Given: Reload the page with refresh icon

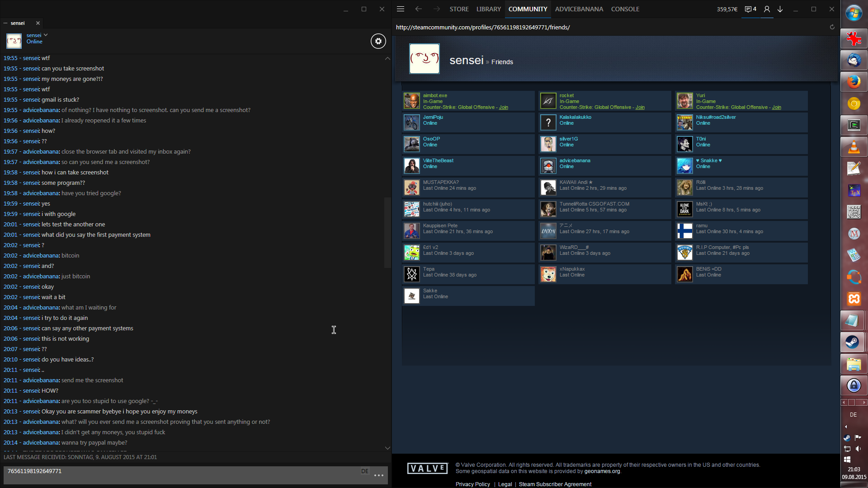Looking at the screenshot, I should tap(832, 27).
